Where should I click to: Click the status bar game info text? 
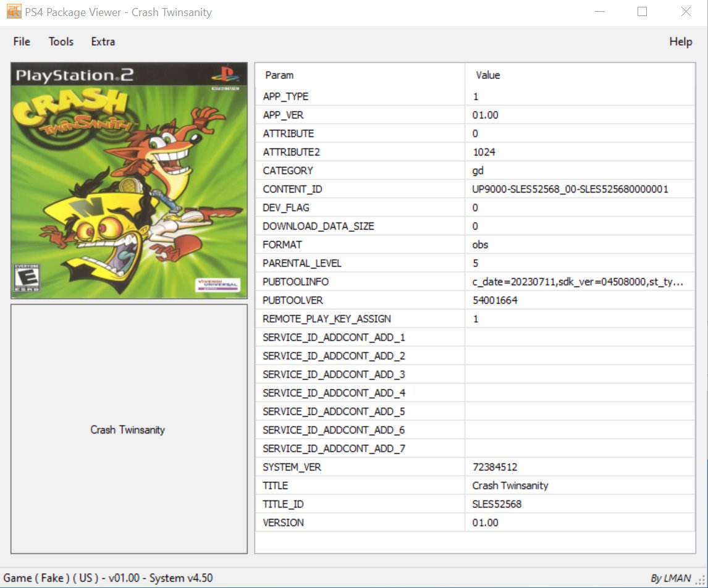(x=108, y=578)
